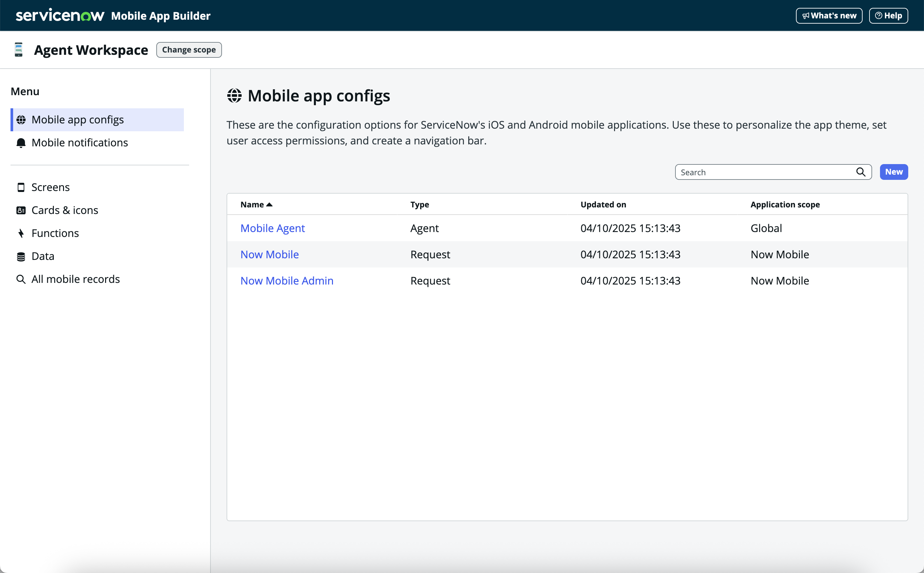Click the New button
Image resolution: width=924 pixels, height=573 pixels.
click(x=894, y=172)
